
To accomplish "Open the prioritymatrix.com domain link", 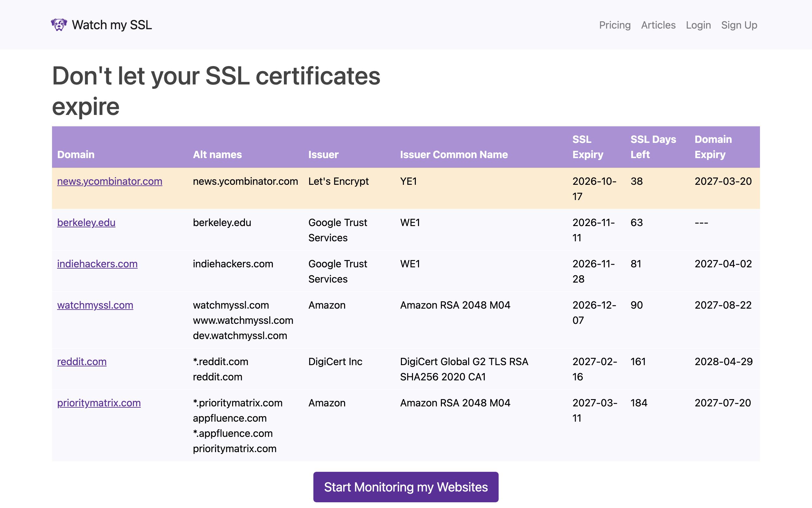I will pos(99,403).
